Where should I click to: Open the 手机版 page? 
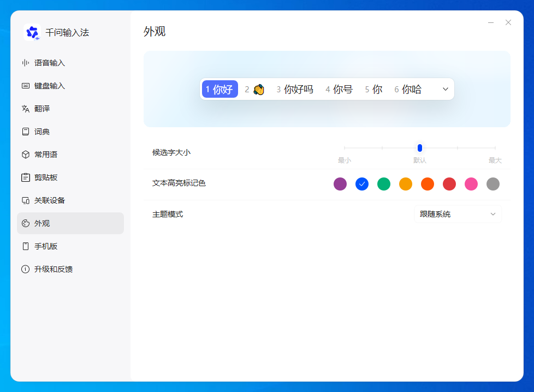pyautogui.click(x=70, y=246)
